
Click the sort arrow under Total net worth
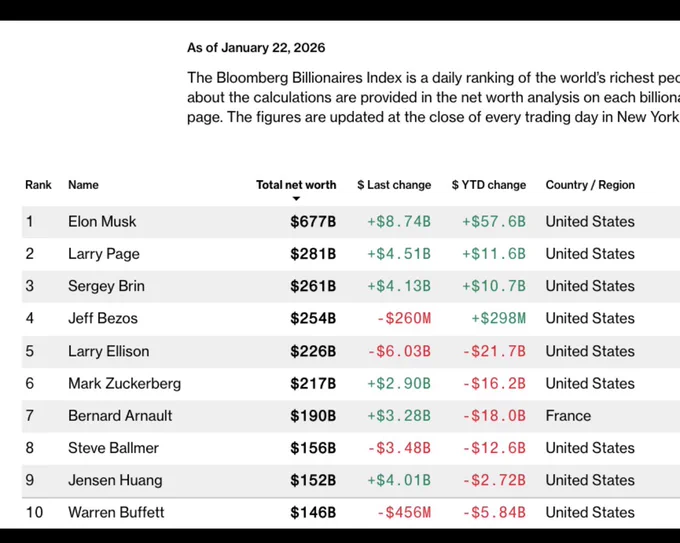(296, 199)
